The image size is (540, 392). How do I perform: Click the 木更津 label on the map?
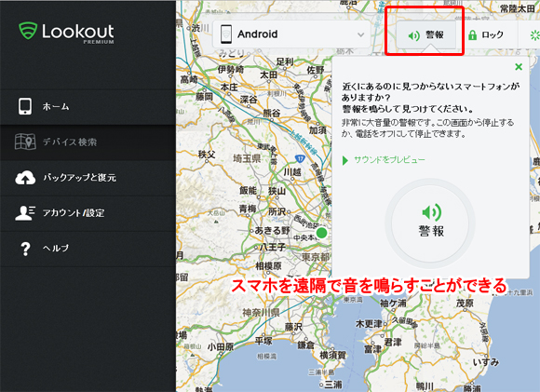pyautogui.click(x=370, y=324)
